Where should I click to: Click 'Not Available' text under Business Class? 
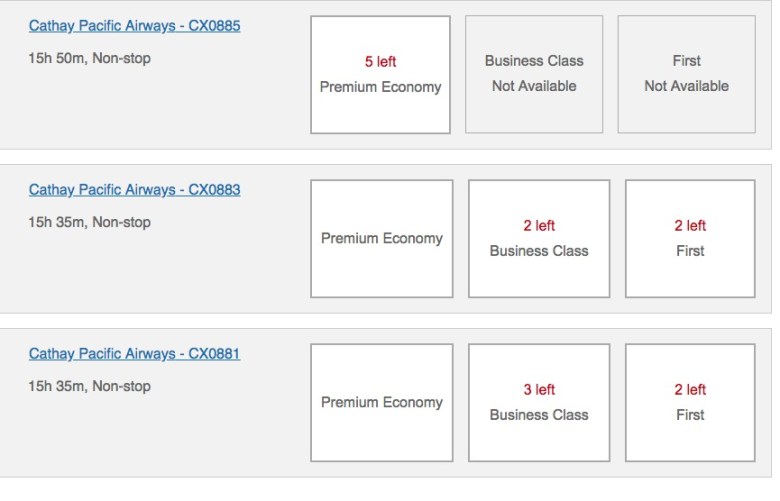tap(534, 87)
